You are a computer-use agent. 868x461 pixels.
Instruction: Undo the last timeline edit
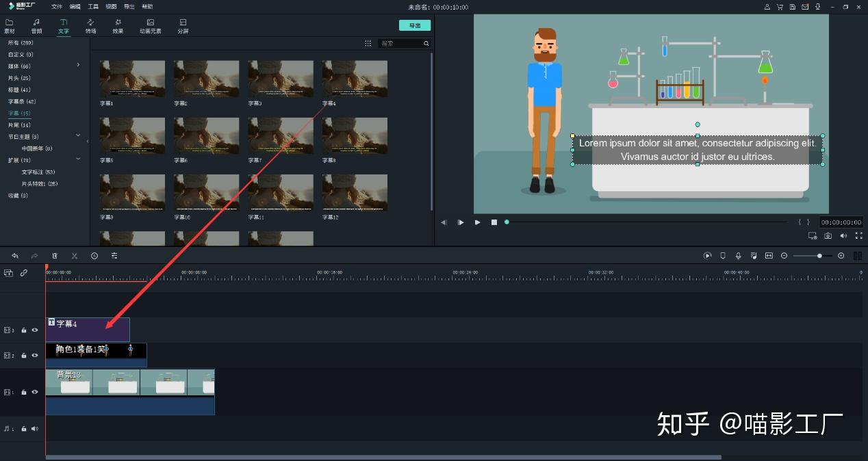click(x=15, y=256)
